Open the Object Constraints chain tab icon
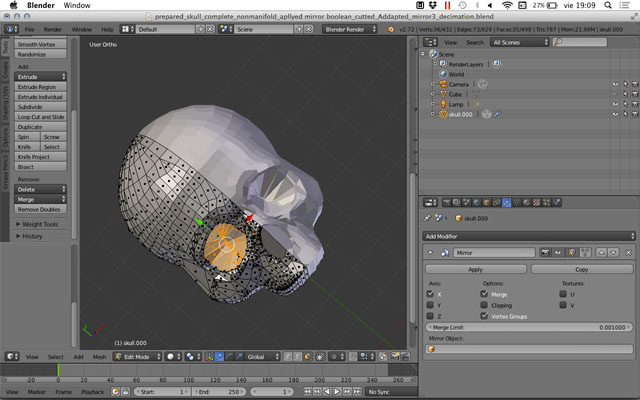This screenshot has width=640, height=400. pos(496,202)
